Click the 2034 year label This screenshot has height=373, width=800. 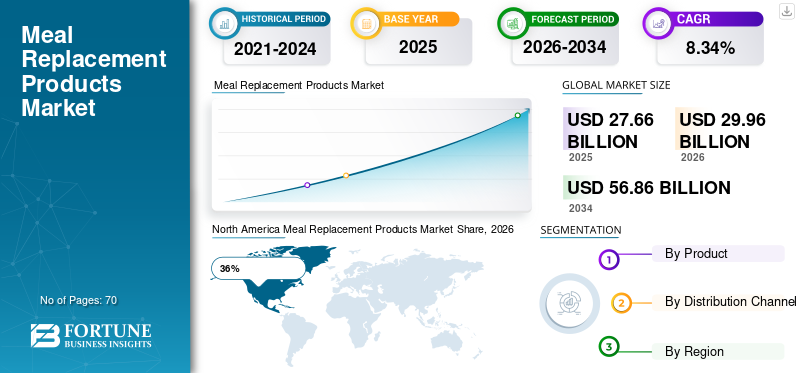(580, 208)
